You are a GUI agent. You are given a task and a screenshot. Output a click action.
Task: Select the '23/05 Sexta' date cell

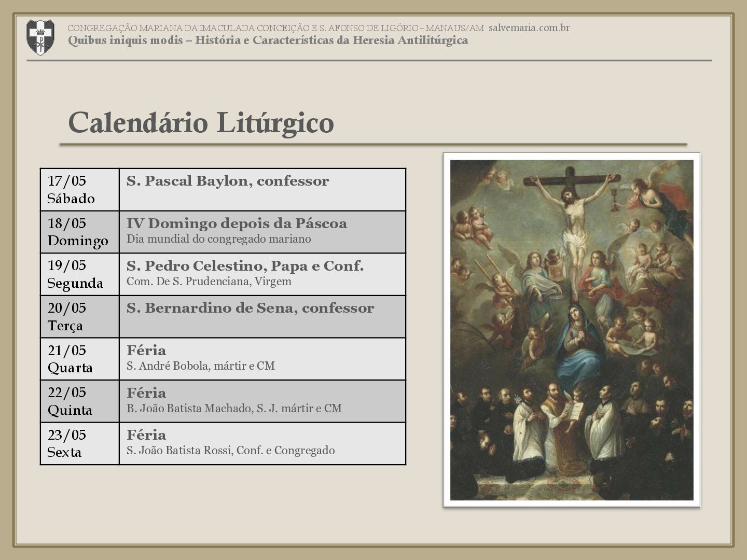(80, 443)
